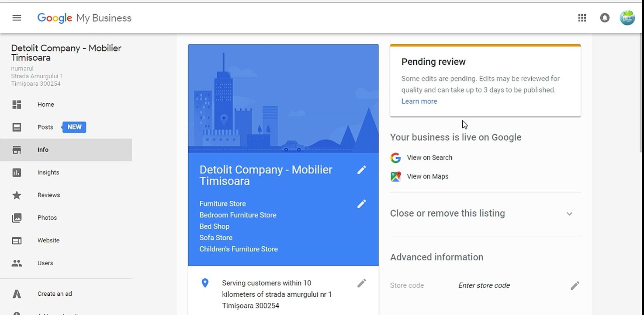Open the notifications bell
644x315 pixels.
(605, 18)
